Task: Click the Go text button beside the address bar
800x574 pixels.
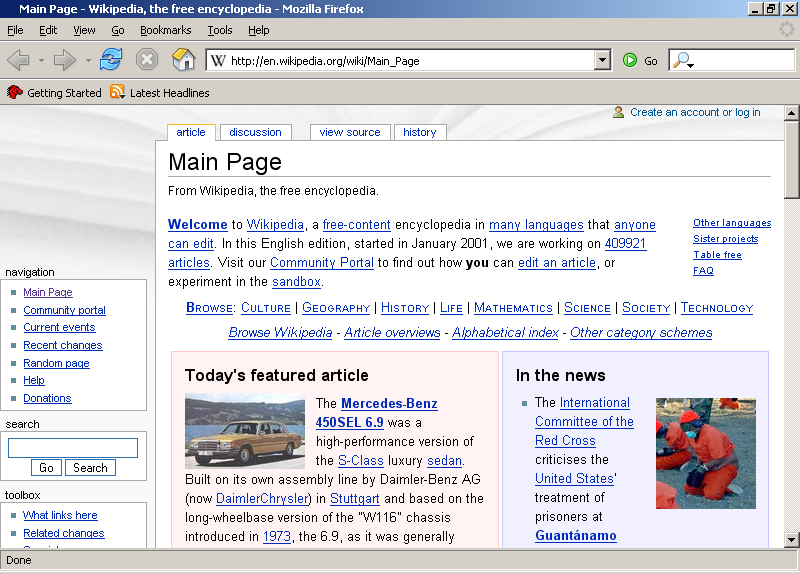Action: 651,61
